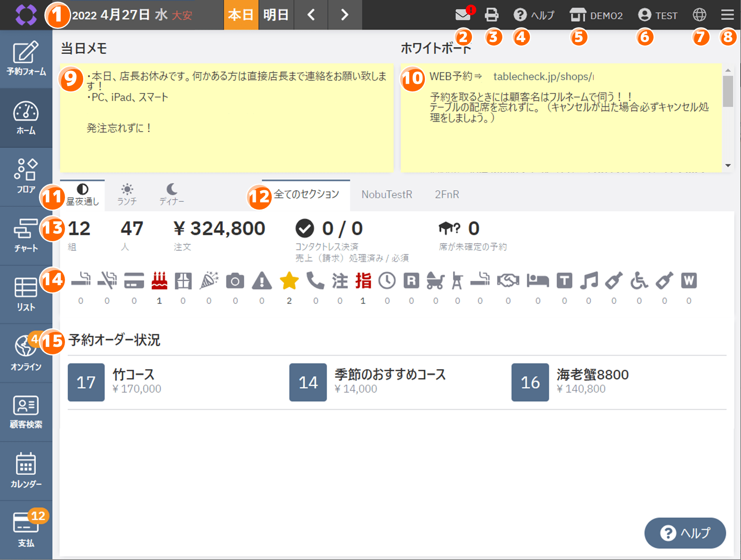
Task: Toggle the red 指 filter icon
Action: 363,281
